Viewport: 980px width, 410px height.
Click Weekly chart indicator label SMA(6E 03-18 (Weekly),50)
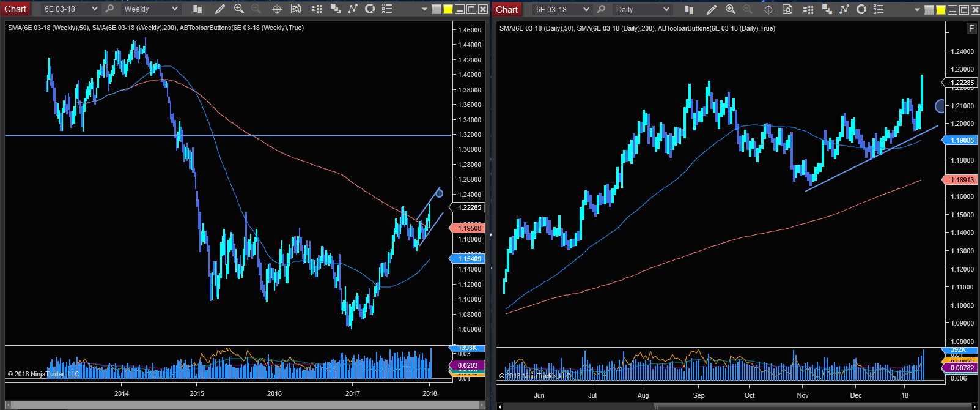(48, 28)
